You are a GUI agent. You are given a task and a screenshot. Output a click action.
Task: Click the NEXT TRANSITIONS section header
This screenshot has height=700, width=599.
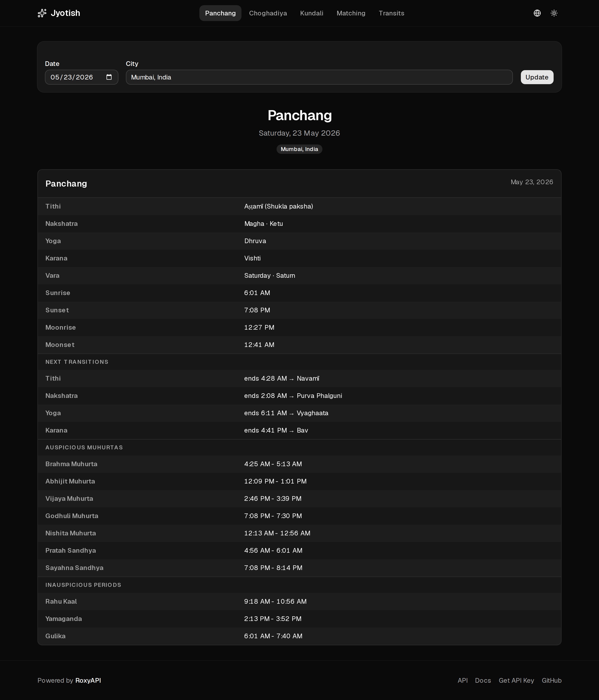tap(77, 362)
